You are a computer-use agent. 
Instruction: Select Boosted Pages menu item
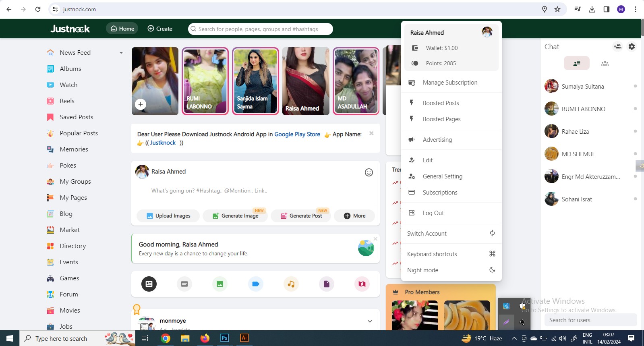(x=451, y=119)
